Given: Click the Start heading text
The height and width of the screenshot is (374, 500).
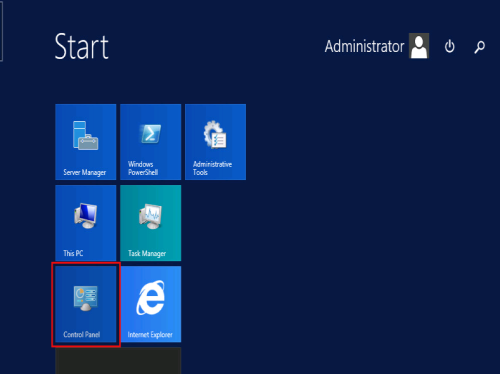Looking at the screenshot, I should click(82, 46).
